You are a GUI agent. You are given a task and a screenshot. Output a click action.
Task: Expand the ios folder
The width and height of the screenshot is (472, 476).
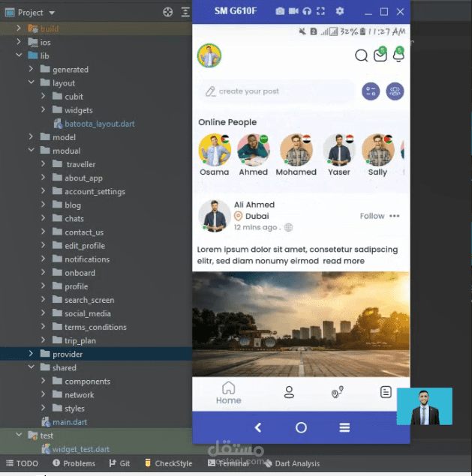19,42
